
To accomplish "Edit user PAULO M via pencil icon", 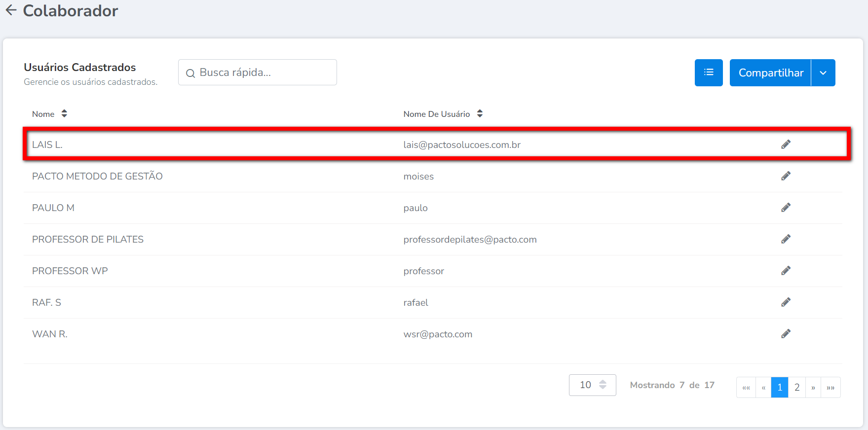I will pyautogui.click(x=786, y=208).
